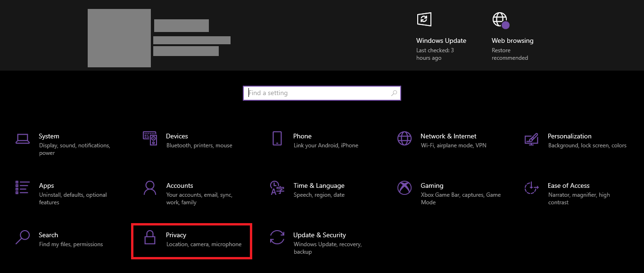Click the Web browsing globe icon
The height and width of the screenshot is (273, 644).
pyautogui.click(x=501, y=20)
